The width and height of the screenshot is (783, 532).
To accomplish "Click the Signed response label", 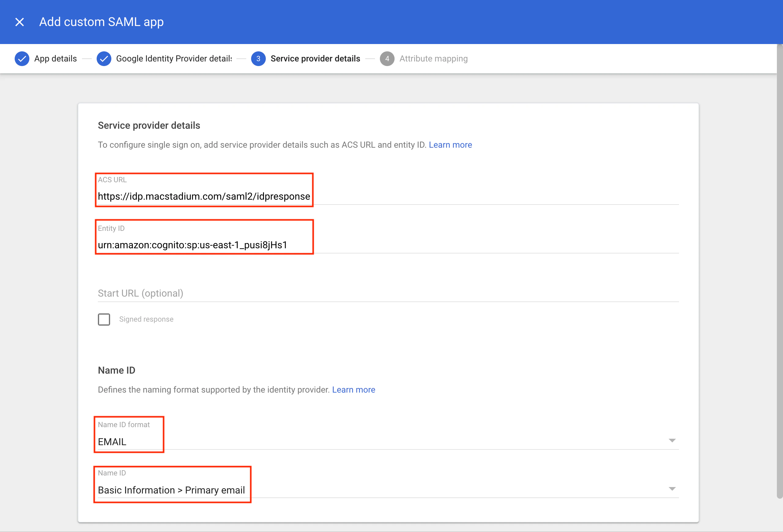I will click(146, 319).
